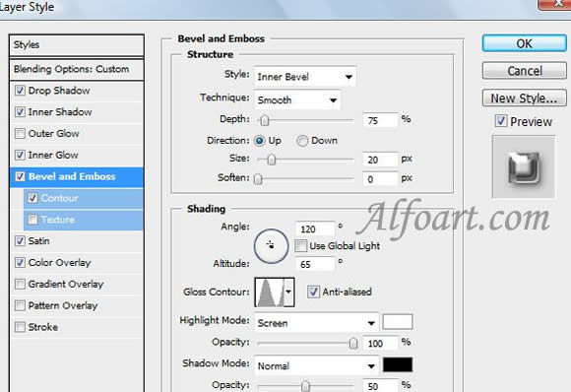Click the Angle field showing 120
This screenshot has height=392, width=571.
pyautogui.click(x=315, y=229)
